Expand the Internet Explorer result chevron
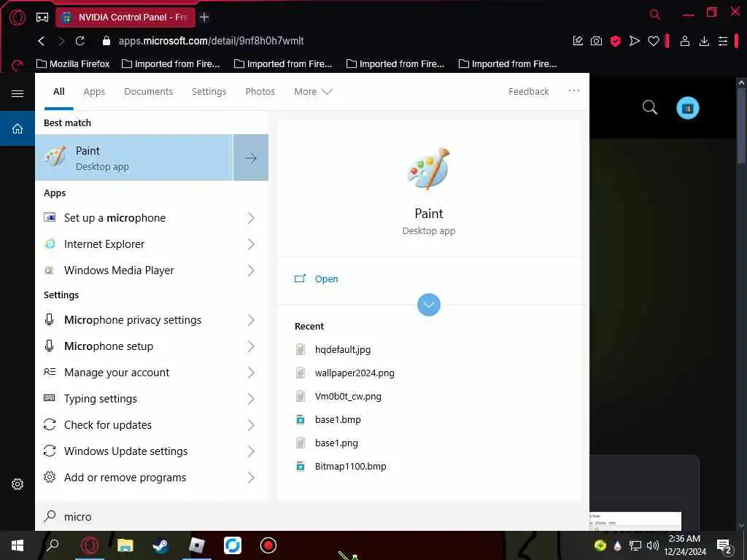The height and width of the screenshot is (560, 747). tap(251, 244)
